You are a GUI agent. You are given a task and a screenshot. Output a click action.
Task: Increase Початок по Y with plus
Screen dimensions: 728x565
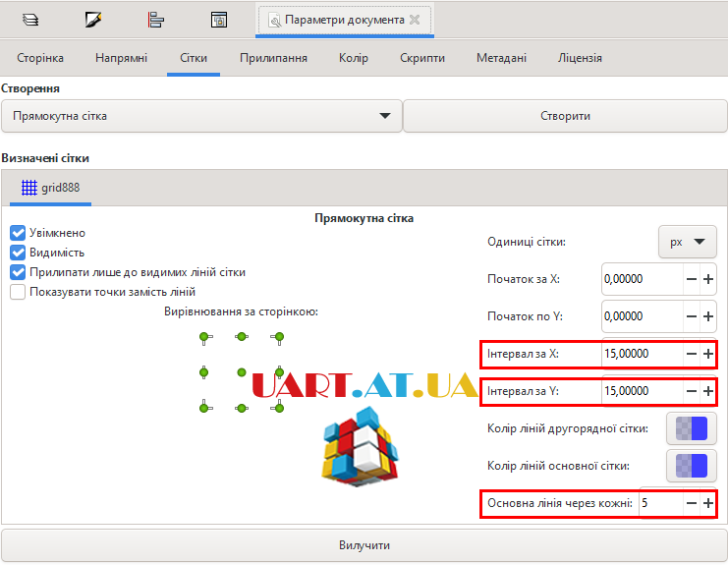coord(708,316)
